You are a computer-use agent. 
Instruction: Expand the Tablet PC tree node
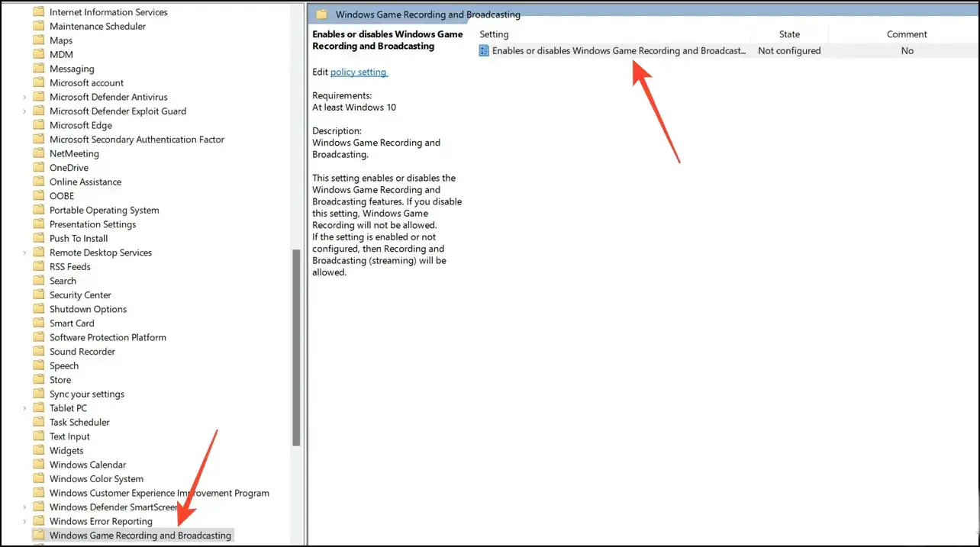[x=24, y=408]
